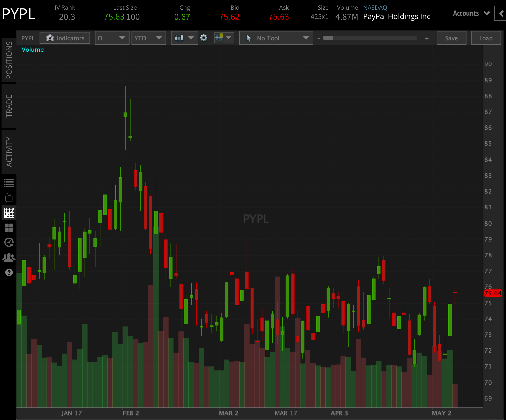Open the TV live media icon
This screenshot has width=506, height=420.
9,198
